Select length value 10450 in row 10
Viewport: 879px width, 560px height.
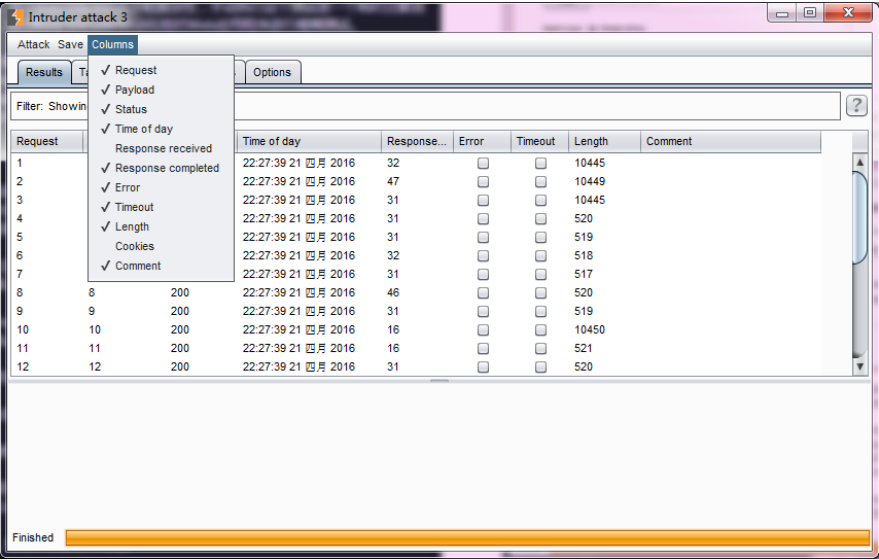coord(590,330)
